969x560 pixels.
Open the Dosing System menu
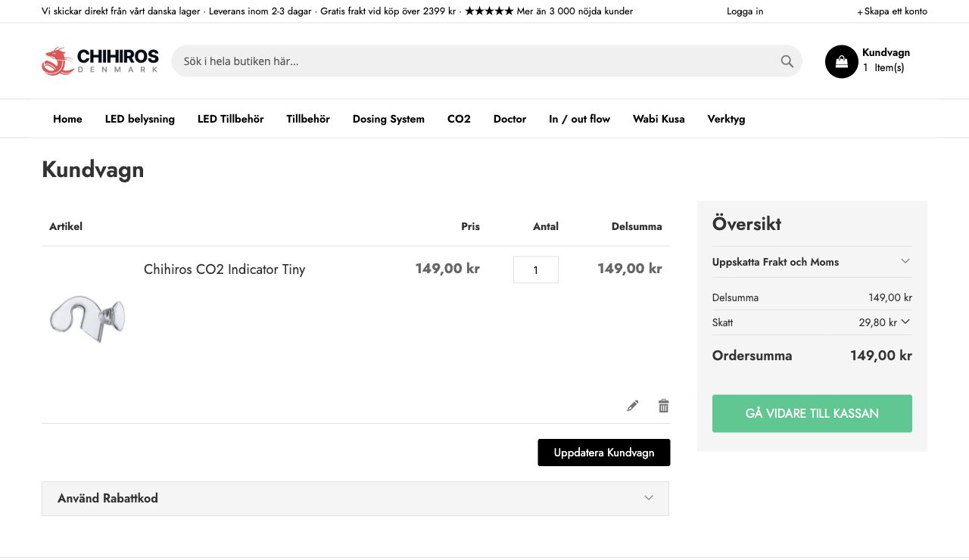pos(388,119)
